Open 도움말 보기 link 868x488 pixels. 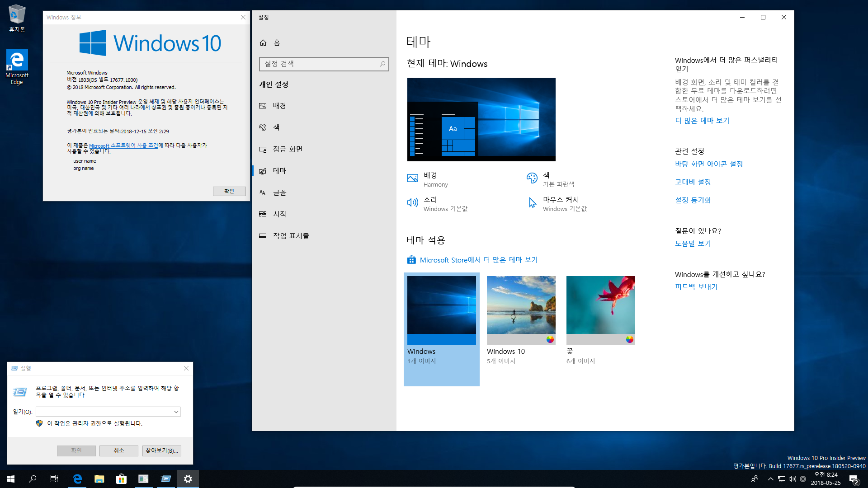(693, 244)
